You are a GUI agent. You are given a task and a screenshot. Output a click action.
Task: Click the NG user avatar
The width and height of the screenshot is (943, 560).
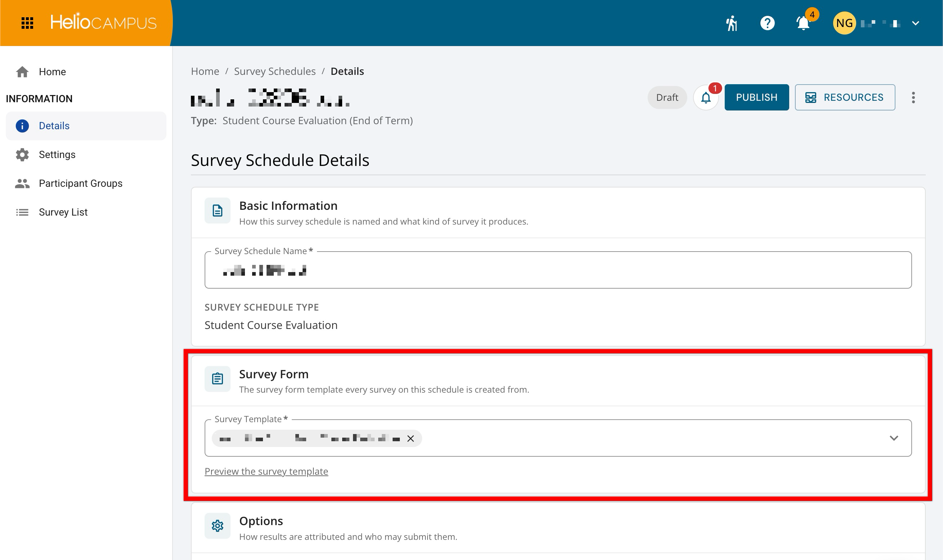[844, 23]
